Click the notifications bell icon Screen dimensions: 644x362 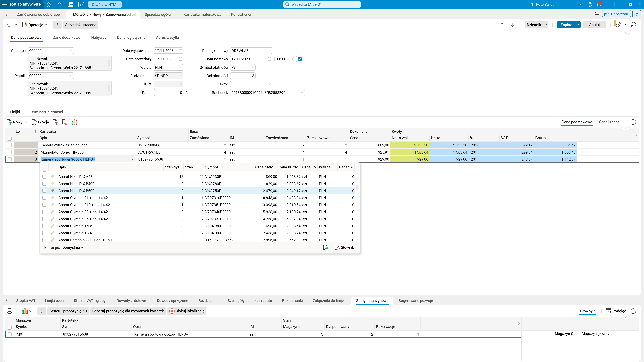tap(599, 5)
